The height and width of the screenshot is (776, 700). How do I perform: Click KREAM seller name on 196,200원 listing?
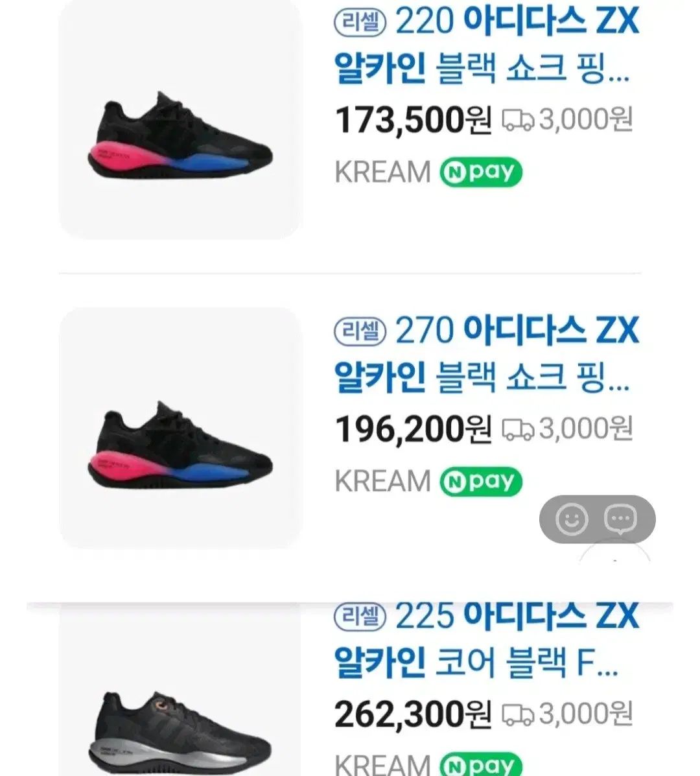pyautogui.click(x=382, y=481)
